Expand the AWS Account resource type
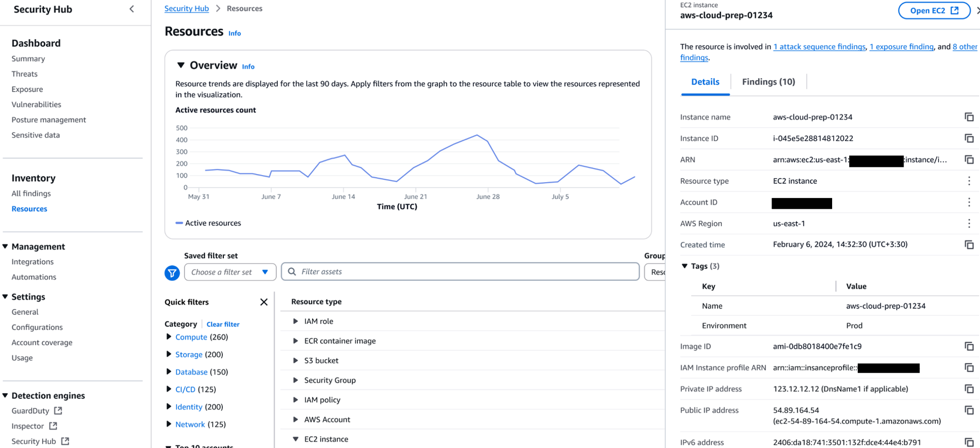The height and width of the screenshot is (448, 980). pos(296,419)
